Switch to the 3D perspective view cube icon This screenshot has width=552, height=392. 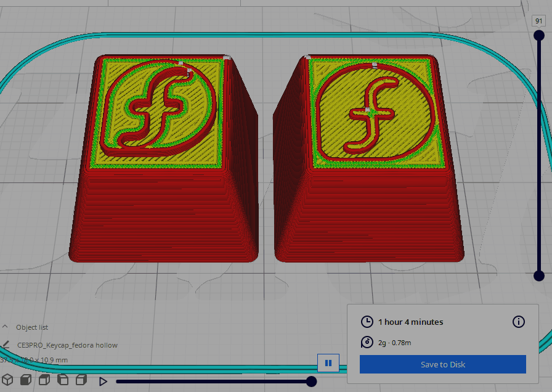(x=7, y=380)
